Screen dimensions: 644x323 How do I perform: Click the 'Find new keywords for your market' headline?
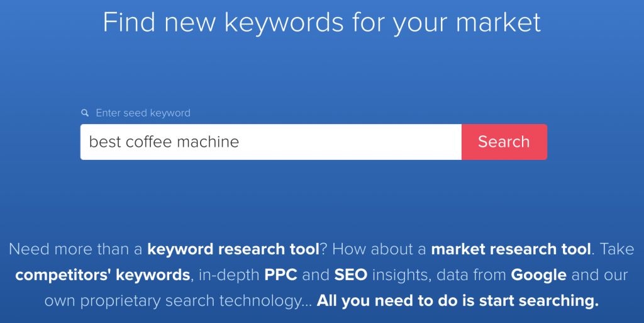pyautogui.click(x=322, y=22)
